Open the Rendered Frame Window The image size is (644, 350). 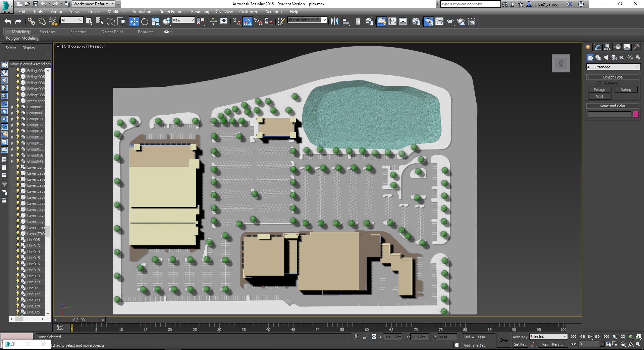pos(439,21)
